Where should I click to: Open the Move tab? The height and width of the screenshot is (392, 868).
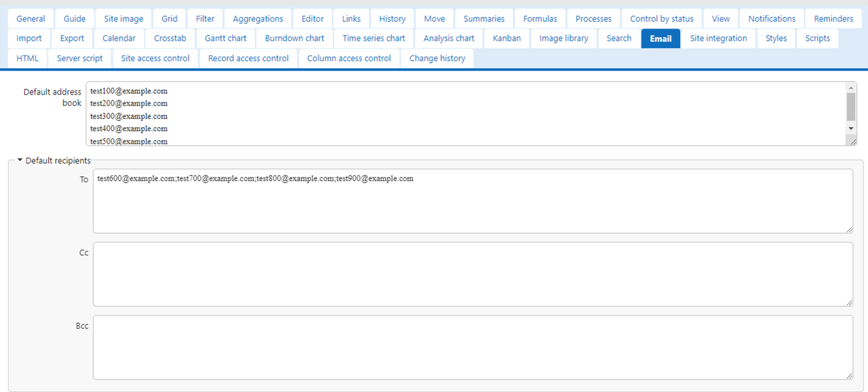click(x=434, y=19)
